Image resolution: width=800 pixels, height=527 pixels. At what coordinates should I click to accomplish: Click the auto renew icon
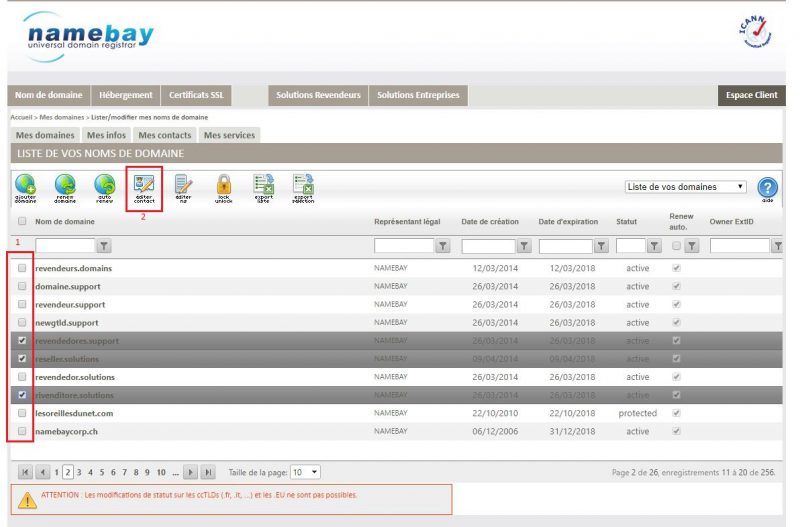pos(105,188)
